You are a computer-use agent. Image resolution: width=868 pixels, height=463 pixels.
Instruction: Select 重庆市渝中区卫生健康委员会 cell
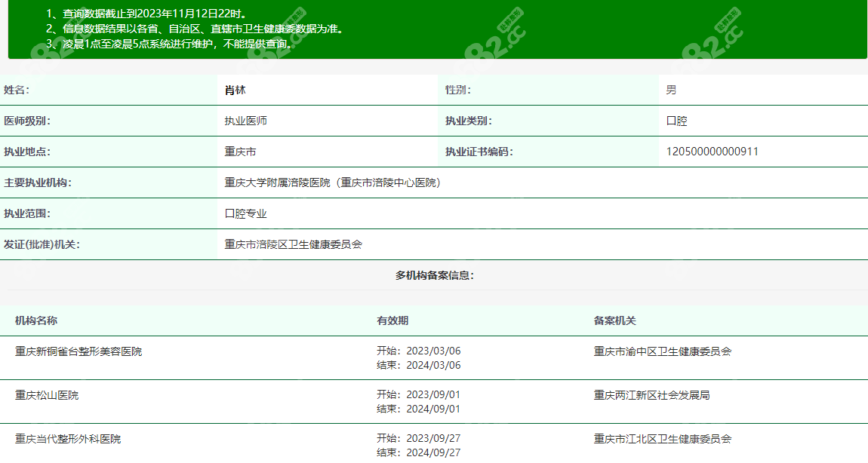coord(662,352)
